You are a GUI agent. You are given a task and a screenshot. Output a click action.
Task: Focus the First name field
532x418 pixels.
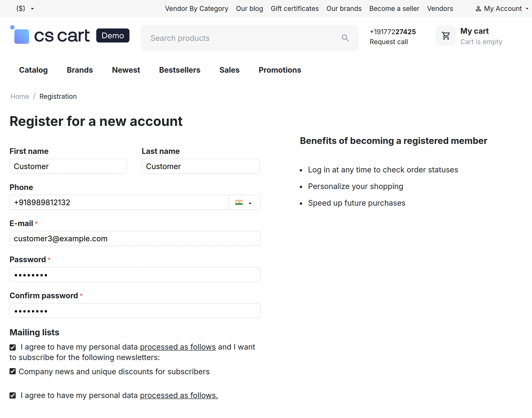tap(68, 166)
